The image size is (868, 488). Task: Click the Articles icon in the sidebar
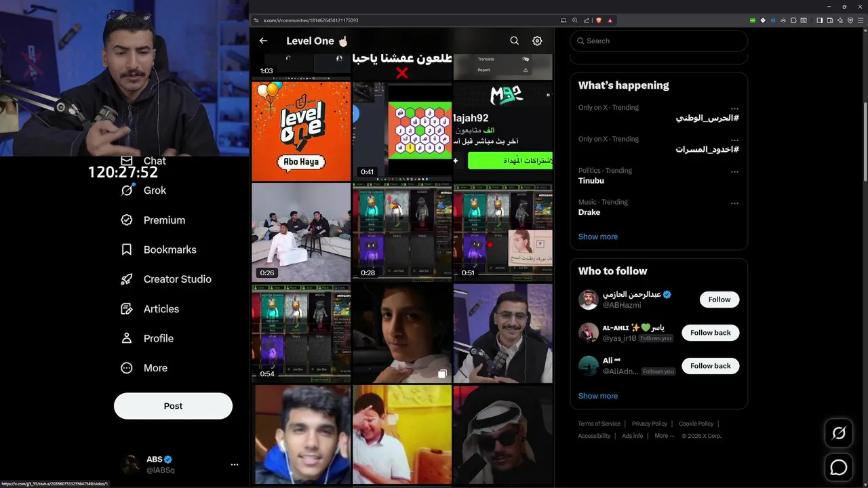coord(127,309)
